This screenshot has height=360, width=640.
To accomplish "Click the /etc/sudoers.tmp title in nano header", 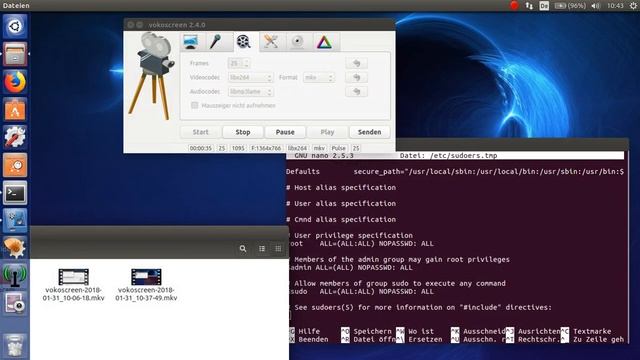I will 448,156.
